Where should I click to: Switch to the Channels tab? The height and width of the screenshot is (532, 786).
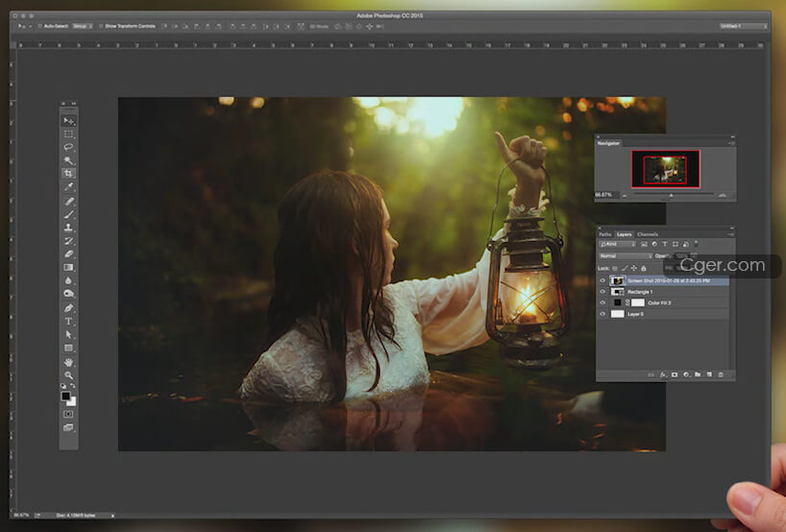click(x=647, y=234)
